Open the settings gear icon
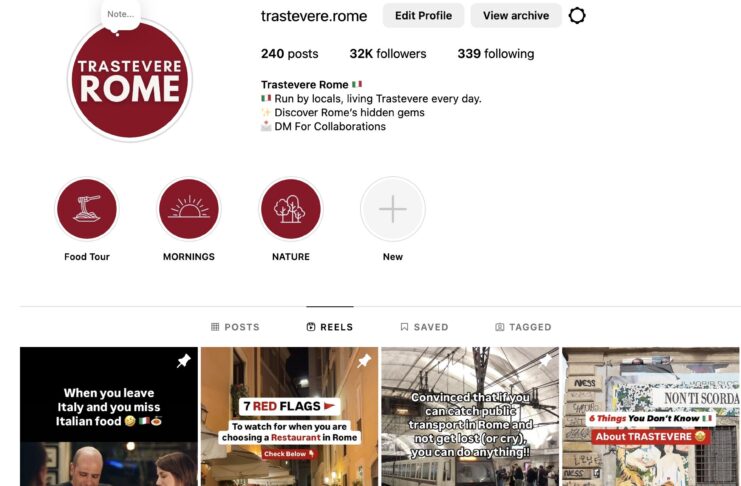 [577, 16]
